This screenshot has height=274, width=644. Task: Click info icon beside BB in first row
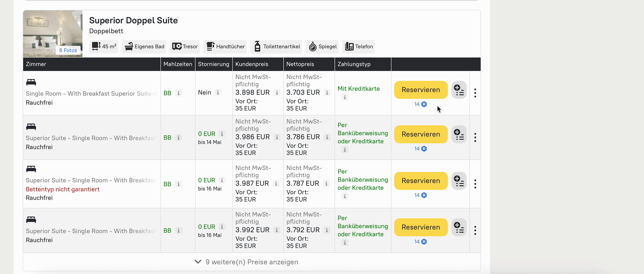pos(179,93)
